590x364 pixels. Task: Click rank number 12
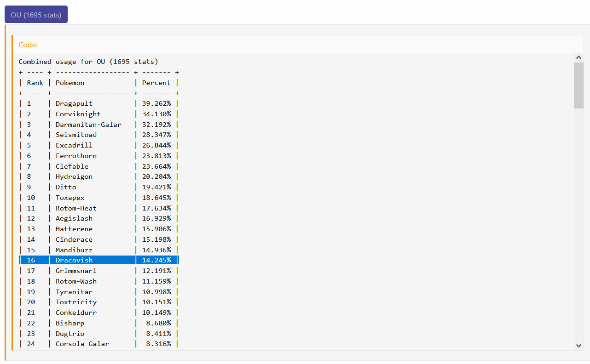pyautogui.click(x=31, y=218)
